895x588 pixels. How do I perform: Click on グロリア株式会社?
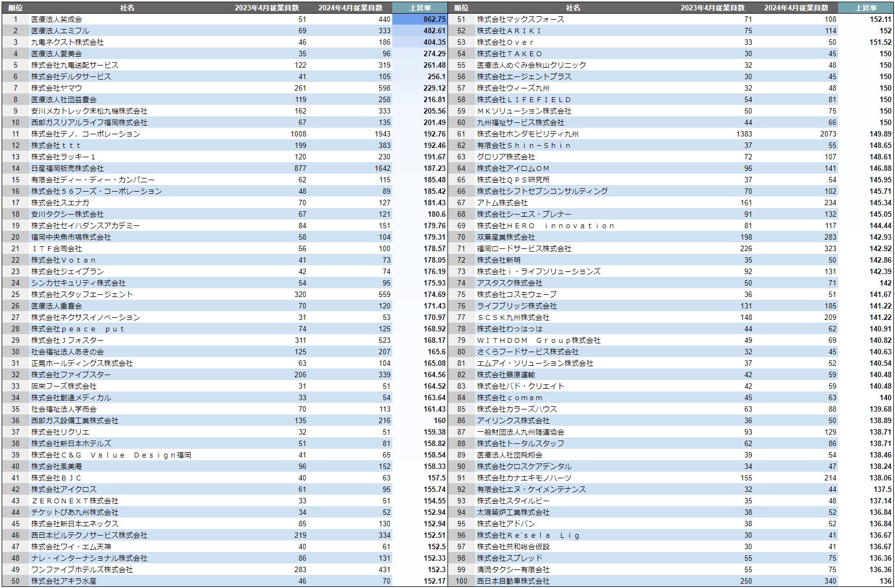506,157
